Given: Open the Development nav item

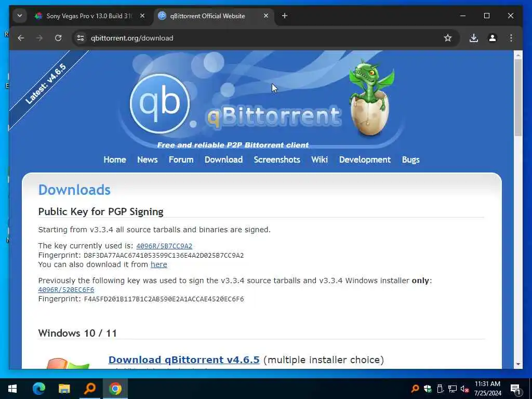Looking at the screenshot, I should 365,159.
